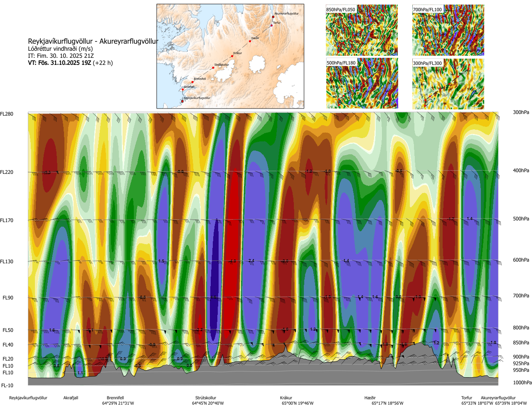Click the coordinates 65°00'N 19°46'W

click(x=298, y=403)
